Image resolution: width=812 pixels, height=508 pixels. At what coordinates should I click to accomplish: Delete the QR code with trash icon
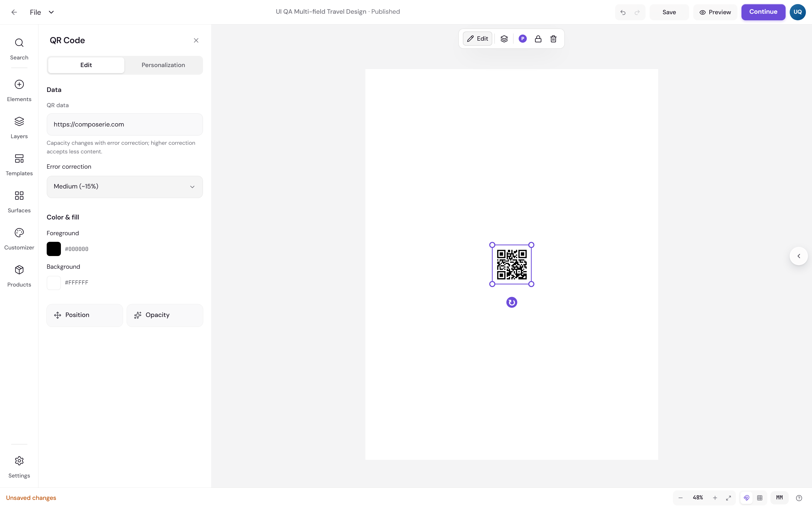click(553, 39)
